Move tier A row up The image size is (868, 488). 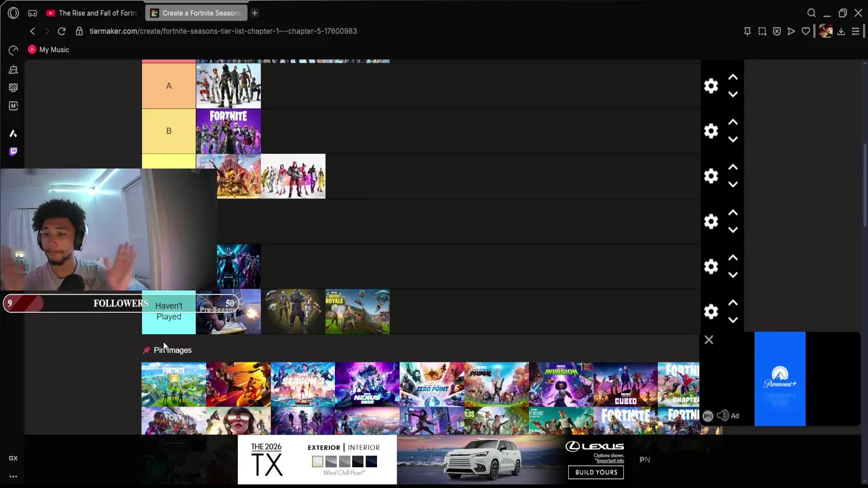[733, 77]
